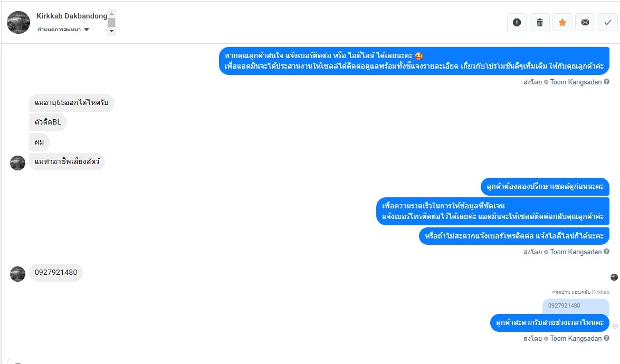Click customer avatar beside phone number message
Screen dimensions: 620x364
18,274
